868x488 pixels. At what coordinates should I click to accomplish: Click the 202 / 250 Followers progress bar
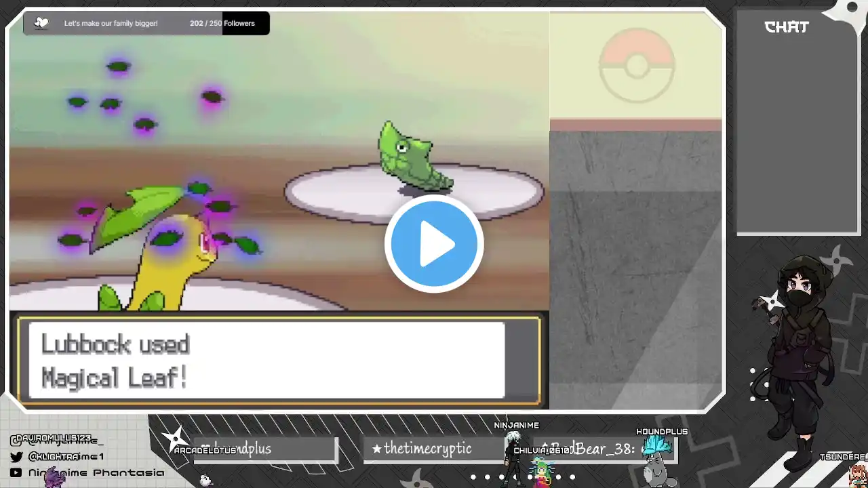pyautogui.click(x=222, y=23)
